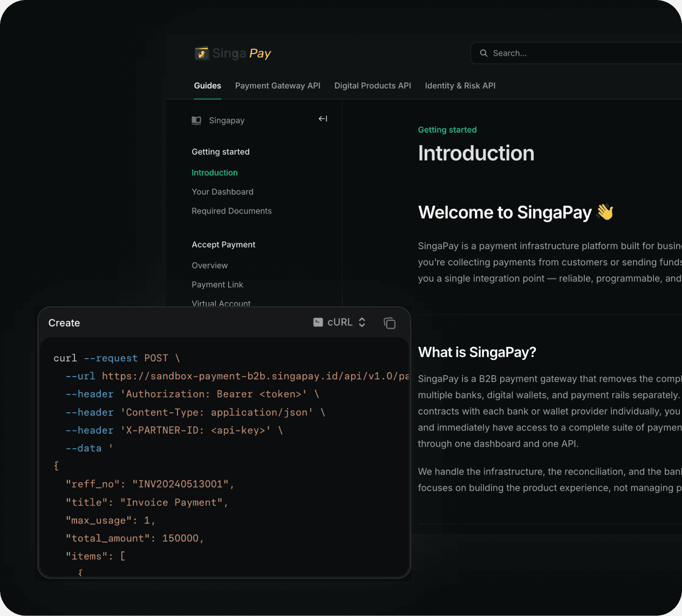682x616 pixels.
Task: Click the title Invoice Payment line
Action: 147,502
